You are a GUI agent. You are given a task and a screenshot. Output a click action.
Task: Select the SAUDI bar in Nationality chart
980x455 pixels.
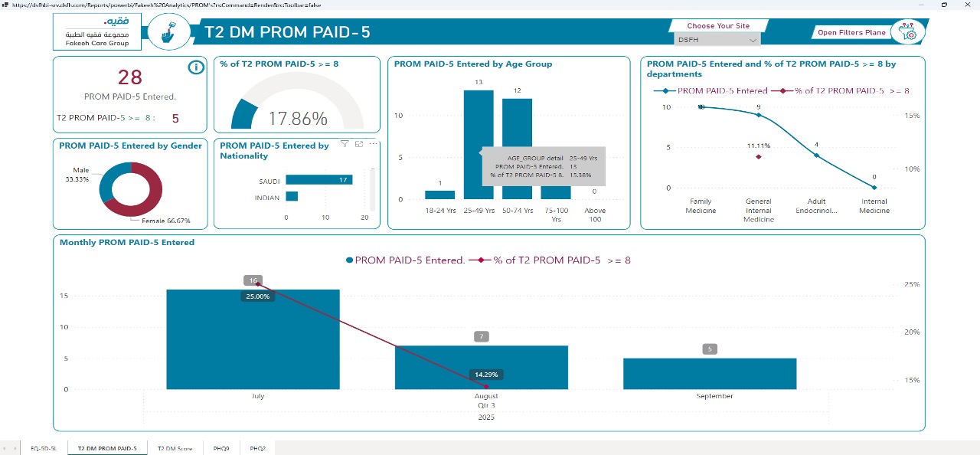pos(319,180)
